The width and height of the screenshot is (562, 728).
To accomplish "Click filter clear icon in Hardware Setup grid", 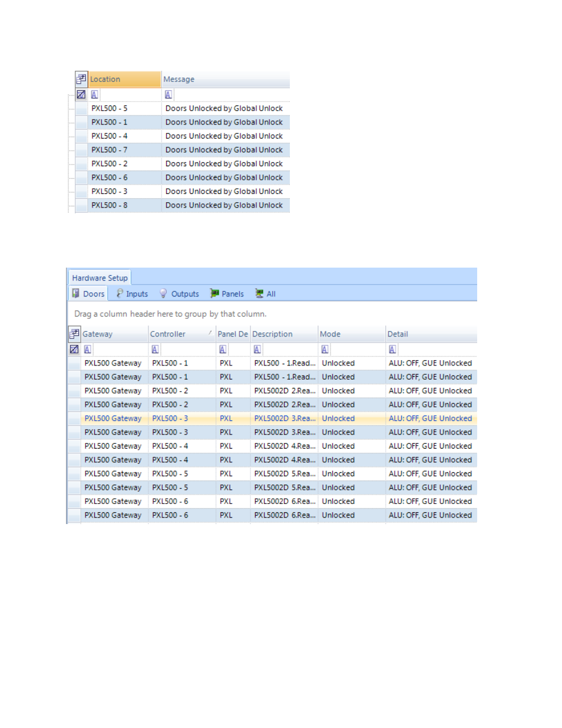I will pyautogui.click(x=74, y=349).
